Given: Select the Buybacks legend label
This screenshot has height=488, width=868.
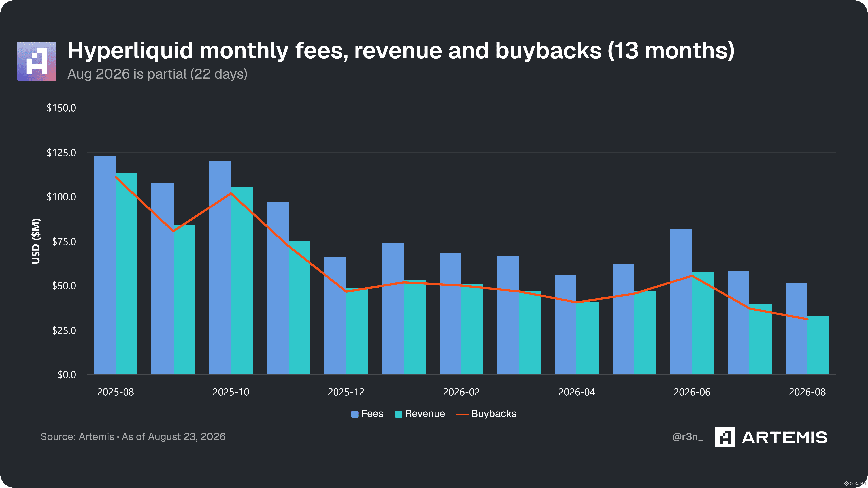Looking at the screenshot, I should tap(494, 414).
